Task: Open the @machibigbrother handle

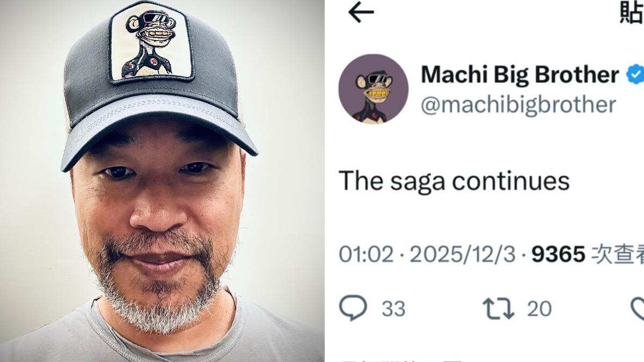Action: coord(518,105)
